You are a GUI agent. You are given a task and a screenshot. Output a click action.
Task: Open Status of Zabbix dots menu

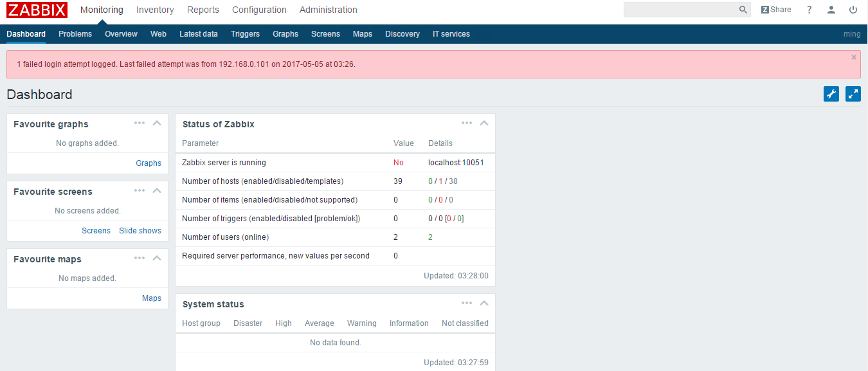467,123
